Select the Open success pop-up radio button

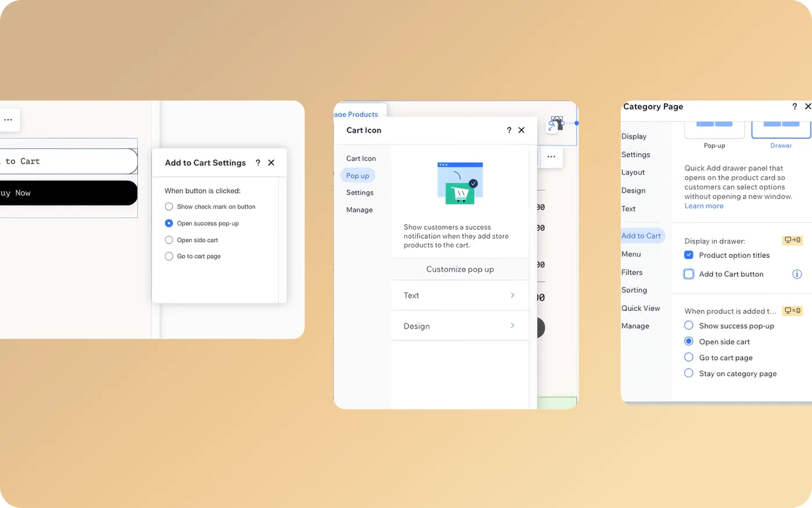[169, 224]
